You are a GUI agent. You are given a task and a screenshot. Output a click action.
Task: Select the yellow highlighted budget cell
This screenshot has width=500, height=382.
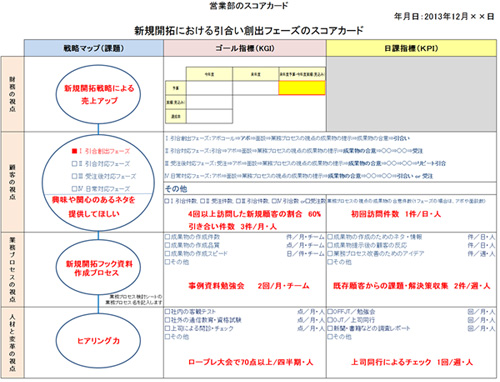pos(302,88)
